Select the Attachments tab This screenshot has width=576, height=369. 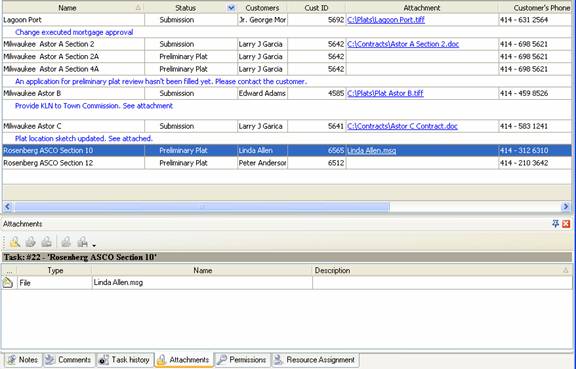[x=184, y=359]
